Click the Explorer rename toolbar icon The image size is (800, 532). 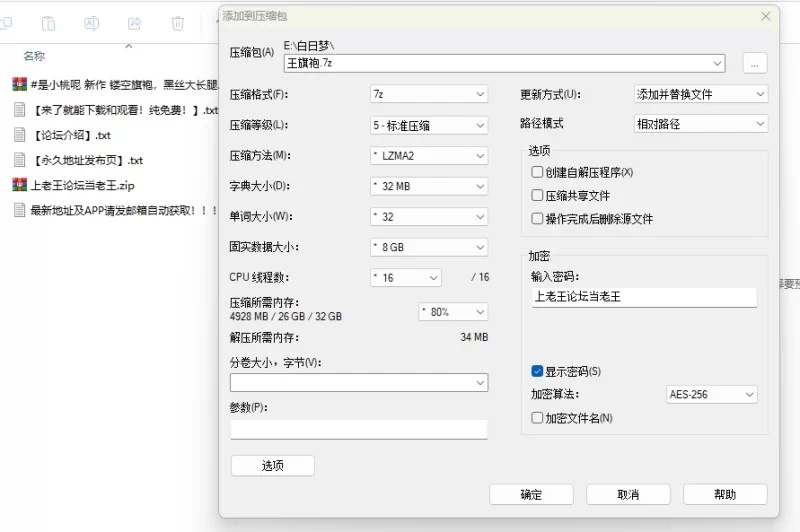[x=91, y=23]
